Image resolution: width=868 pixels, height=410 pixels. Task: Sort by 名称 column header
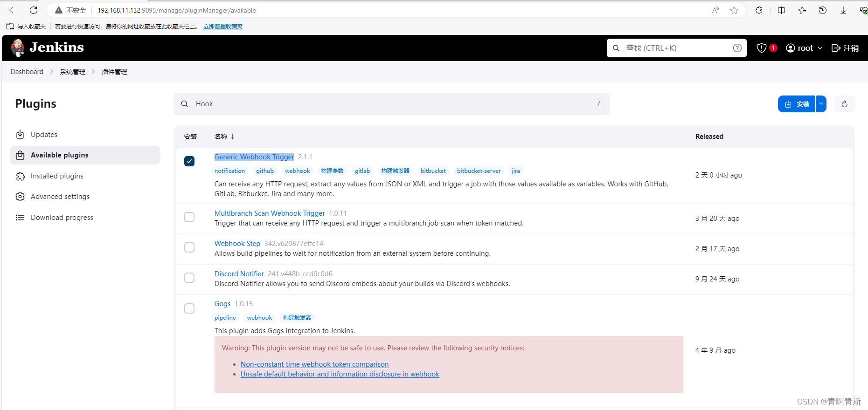coord(224,137)
